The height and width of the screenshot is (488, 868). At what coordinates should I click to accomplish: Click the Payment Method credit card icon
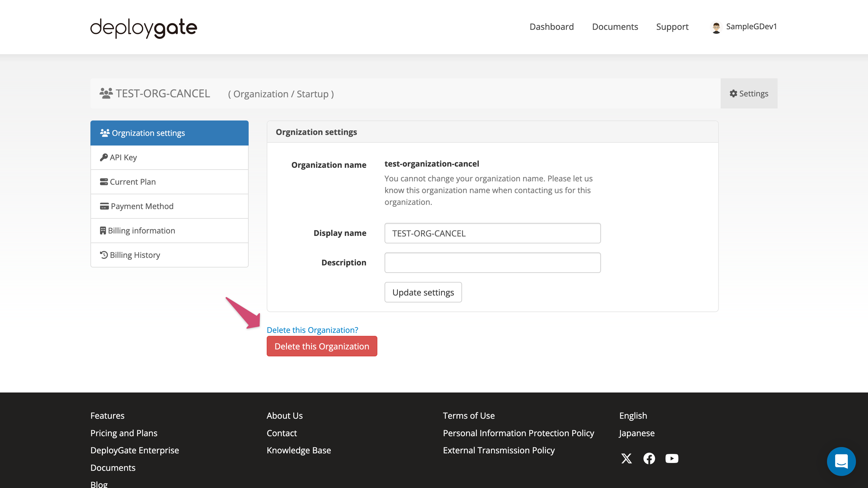[x=104, y=206]
